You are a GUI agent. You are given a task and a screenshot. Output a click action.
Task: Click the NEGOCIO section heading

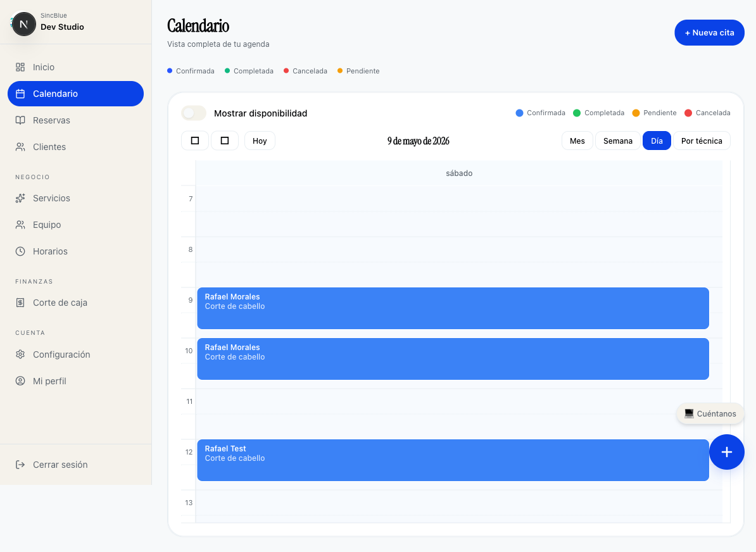point(32,177)
